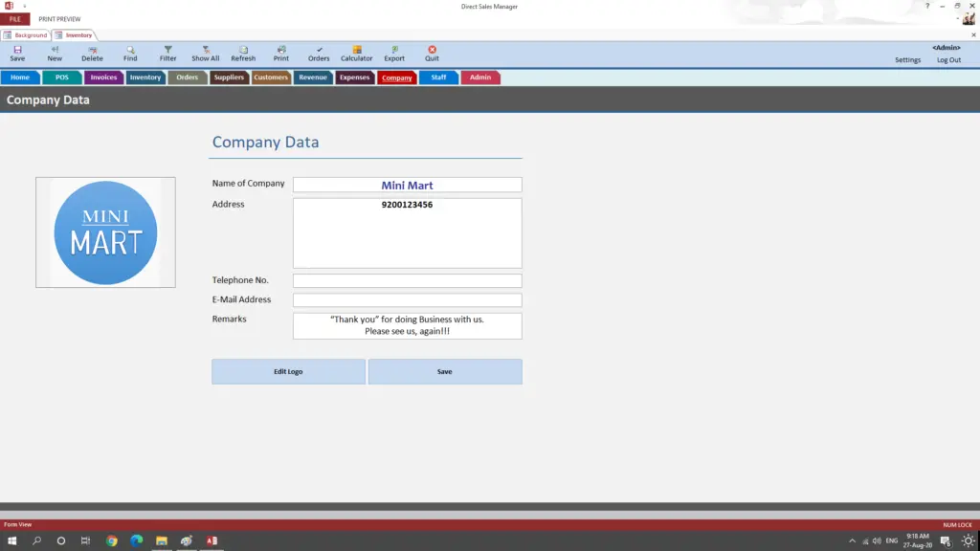Print using the Print toolbar icon
Viewport: 980px width, 551px height.
coord(280,53)
